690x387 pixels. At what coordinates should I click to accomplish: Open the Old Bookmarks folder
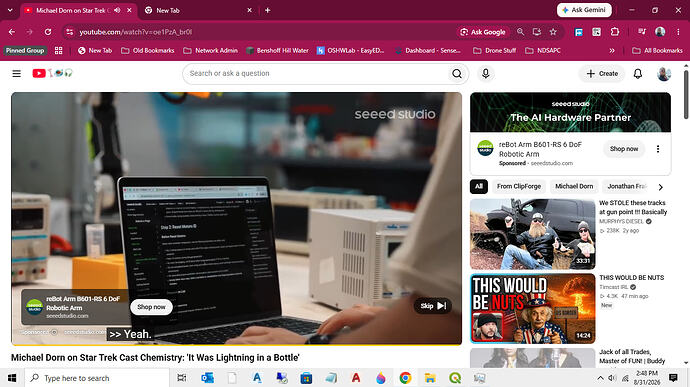(148, 51)
